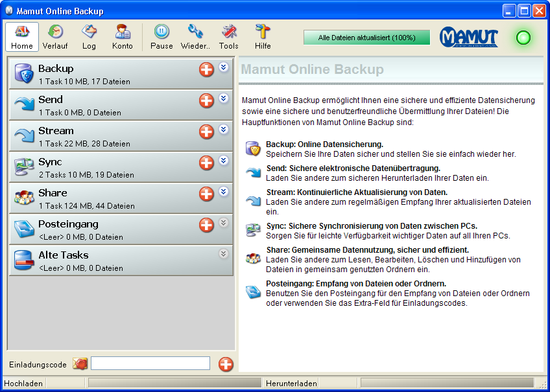Select the Stream heading in left panel
Screen dimensions: 550x392
pyautogui.click(x=56, y=131)
